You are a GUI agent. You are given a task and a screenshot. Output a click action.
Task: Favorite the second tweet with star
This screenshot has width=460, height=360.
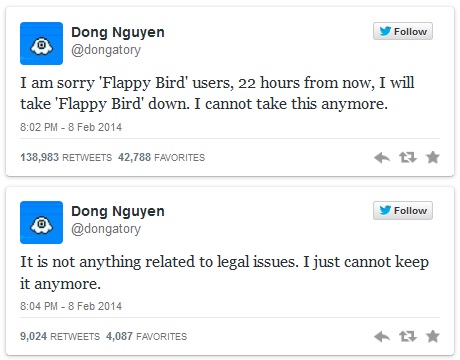pyautogui.click(x=433, y=336)
